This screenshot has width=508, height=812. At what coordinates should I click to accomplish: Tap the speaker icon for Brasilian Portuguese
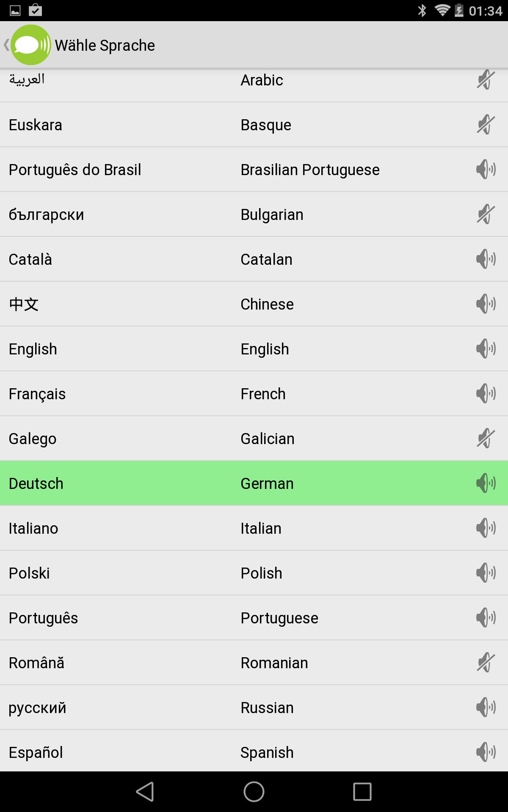(486, 170)
